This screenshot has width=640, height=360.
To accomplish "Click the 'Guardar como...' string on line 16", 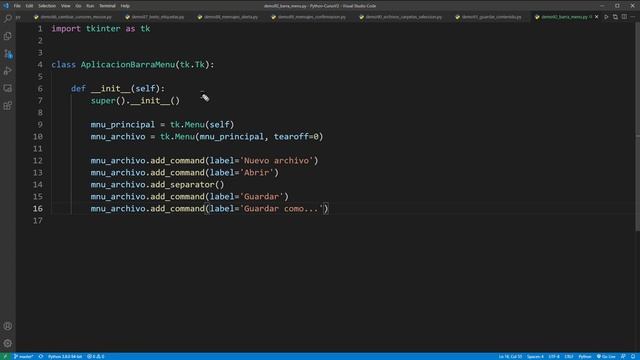I will click(x=281, y=209).
